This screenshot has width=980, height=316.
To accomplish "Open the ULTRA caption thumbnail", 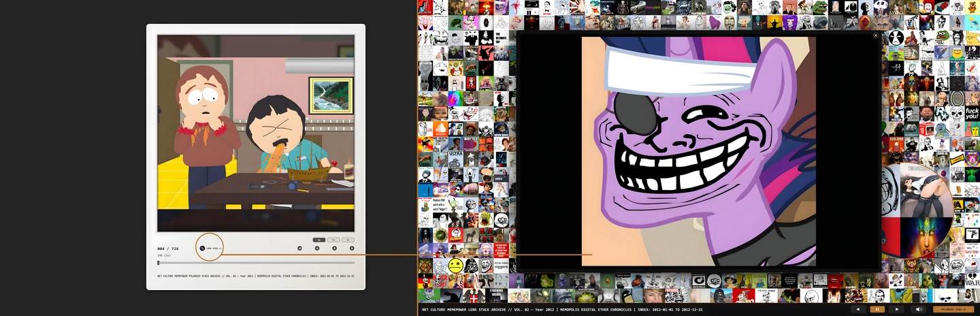I will [456, 159].
